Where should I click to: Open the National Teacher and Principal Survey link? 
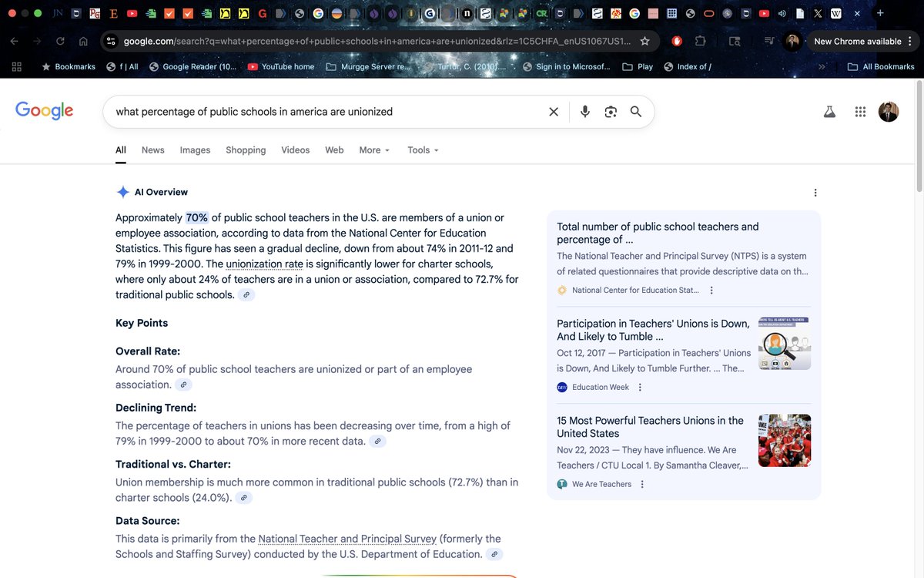[347, 539]
